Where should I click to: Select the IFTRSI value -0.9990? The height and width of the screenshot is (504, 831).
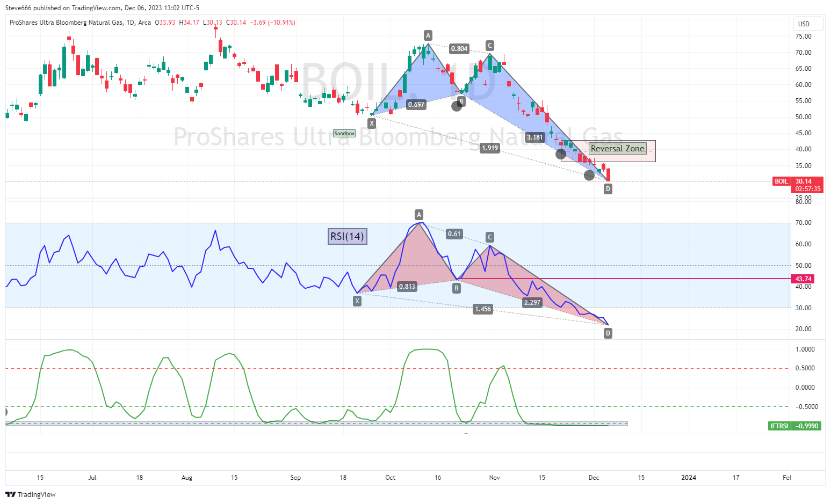coord(807,426)
